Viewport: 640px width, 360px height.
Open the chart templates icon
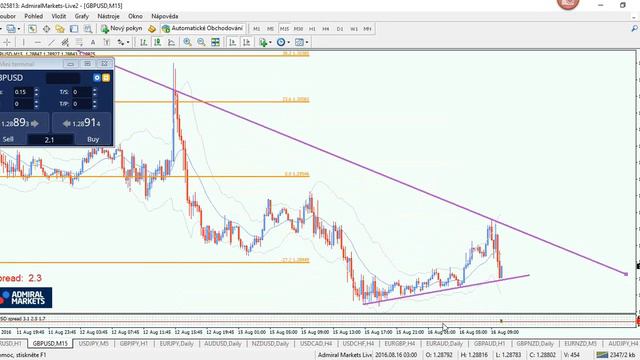point(299,42)
